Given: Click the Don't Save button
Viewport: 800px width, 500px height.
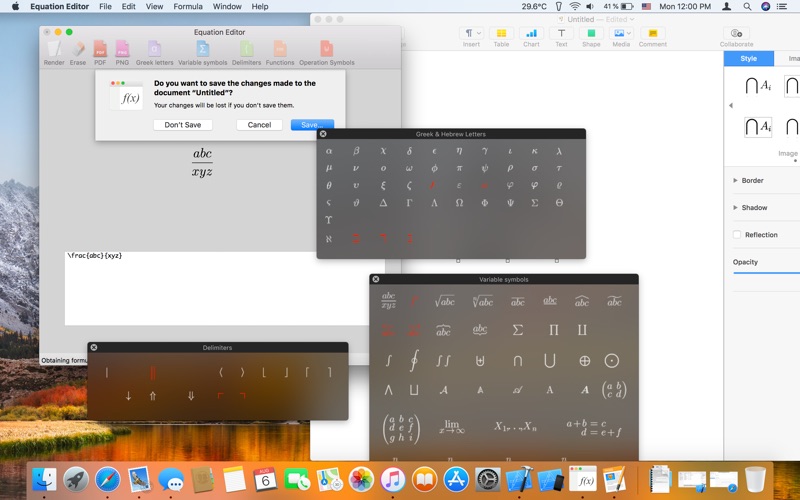Looking at the screenshot, I should pyautogui.click(x=183, y=125).
